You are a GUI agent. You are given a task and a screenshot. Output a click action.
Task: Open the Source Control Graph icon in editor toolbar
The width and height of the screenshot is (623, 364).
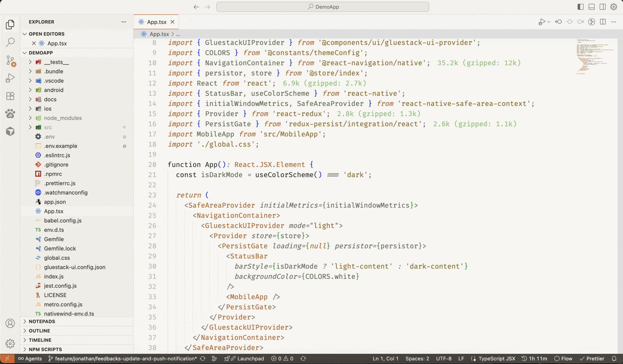[x=592, y=22]
